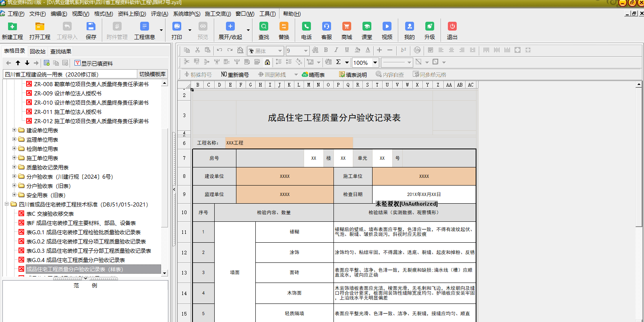This screenshot has height=322, width=644.
Task: Switch to the 回收站 tab
Action: point(37,52)
